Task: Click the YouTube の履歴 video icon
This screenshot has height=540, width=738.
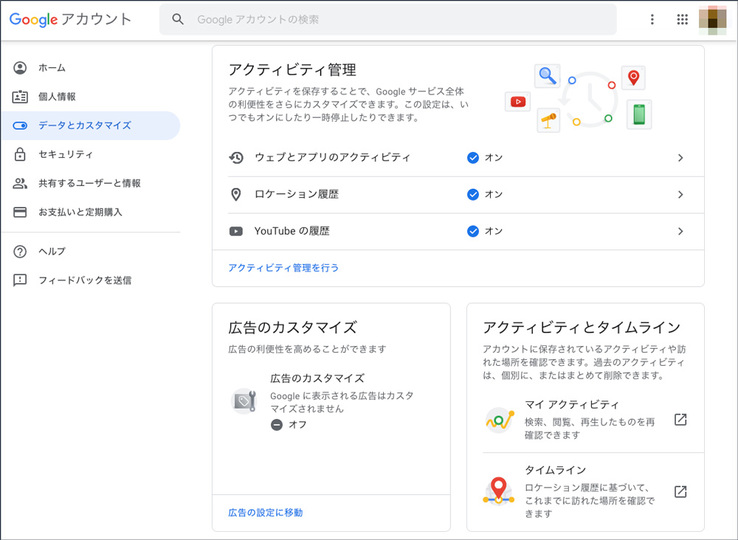Action: (x=236, y=231)
